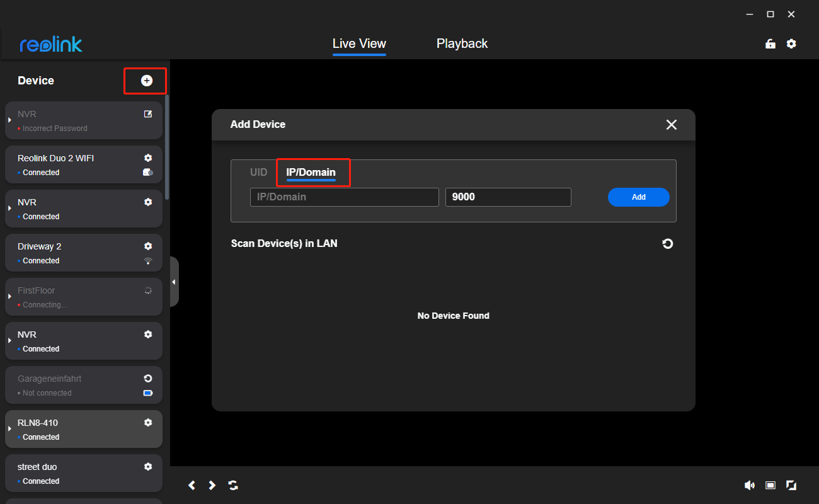Click the battery status icon under Reolink Duo 2 WIFI
Image resolution: width=819 pixels, height=504 pixels.
coord(148,172)
